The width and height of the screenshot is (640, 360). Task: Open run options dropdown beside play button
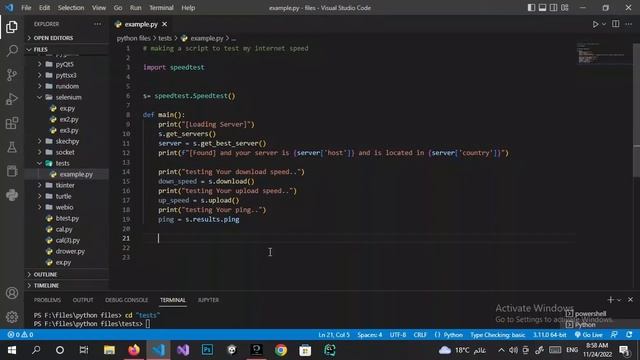pos(604,24)
